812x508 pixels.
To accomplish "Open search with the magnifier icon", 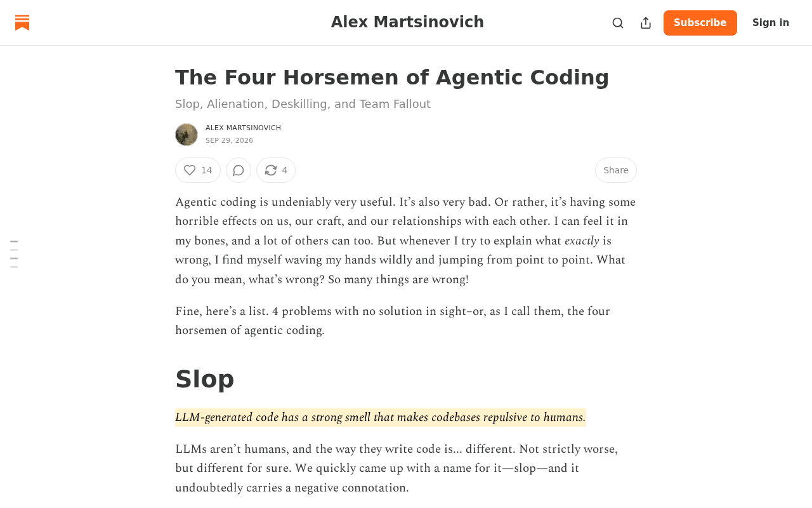I will tap(618, 23).
